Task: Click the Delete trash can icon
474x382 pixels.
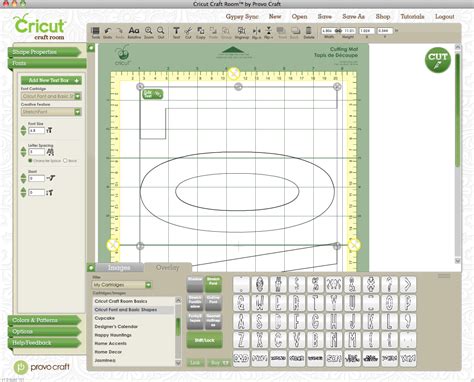Action: pos(309,33)
